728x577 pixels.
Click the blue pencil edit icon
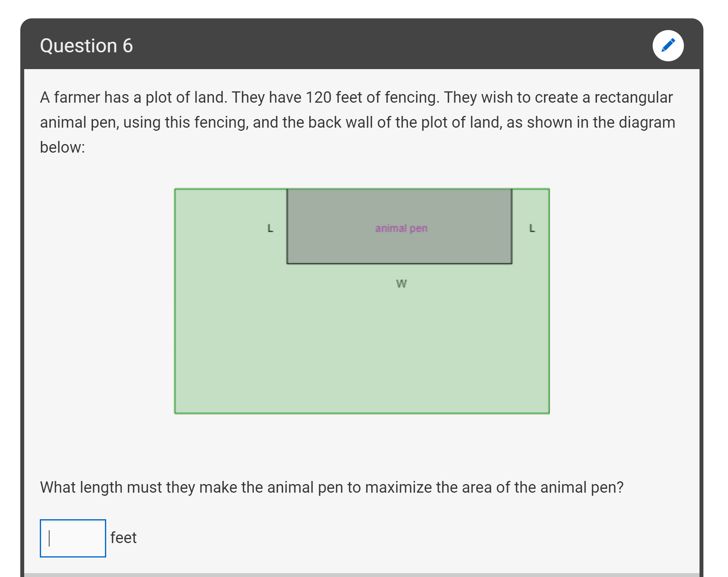668,46
